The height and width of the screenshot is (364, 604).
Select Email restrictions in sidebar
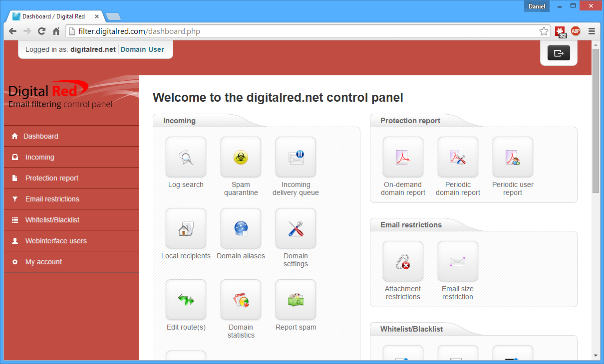pos(71,199)
